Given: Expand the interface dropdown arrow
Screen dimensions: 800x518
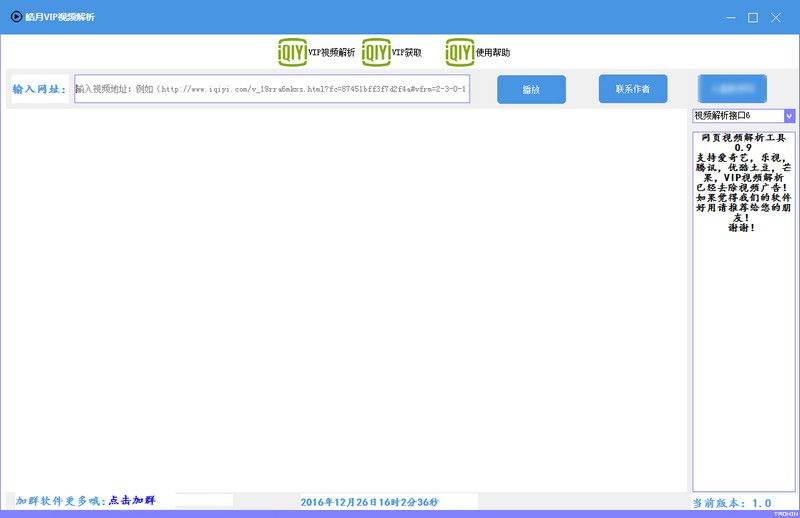Looking at the screenshot, I should 789,116.
